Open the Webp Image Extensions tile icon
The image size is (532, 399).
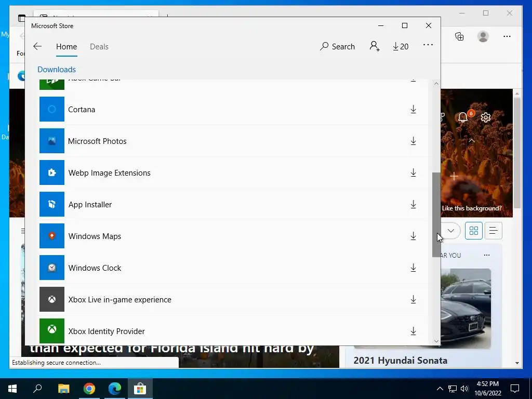[x=52, y=172]
